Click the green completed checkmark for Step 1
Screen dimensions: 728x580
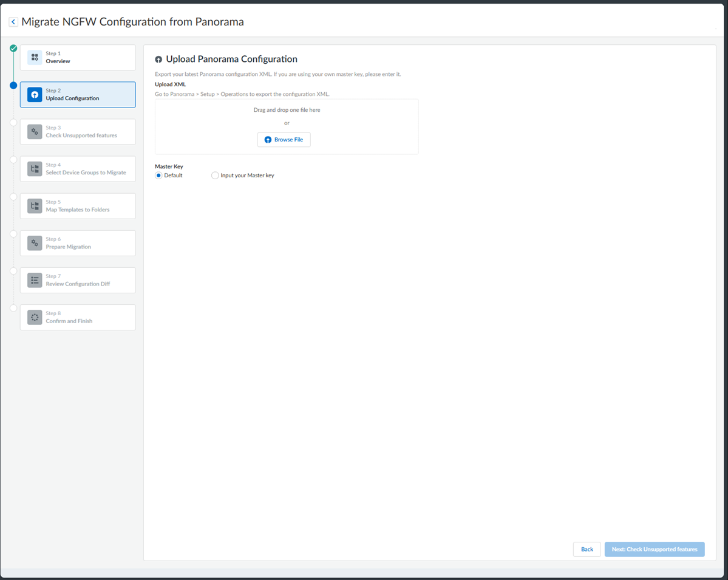click(x=13, y=48)
